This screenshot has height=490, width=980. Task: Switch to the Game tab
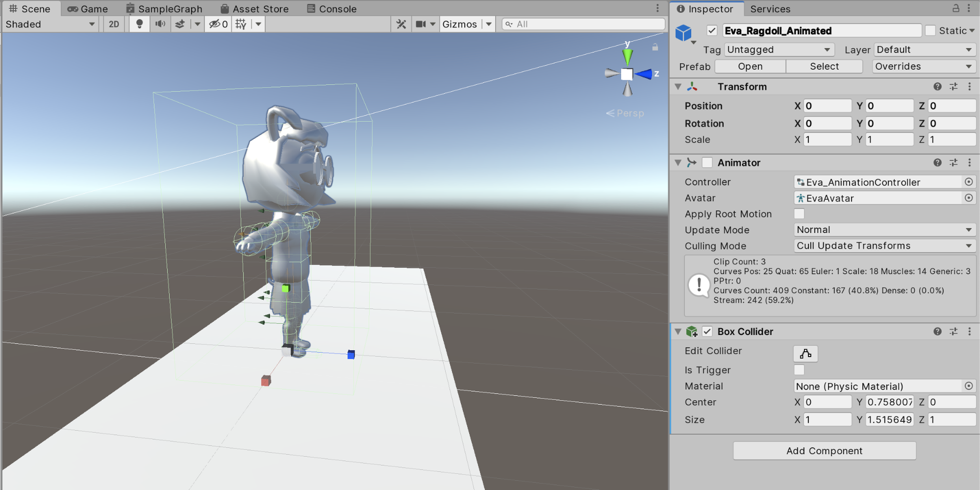(88, 9)
